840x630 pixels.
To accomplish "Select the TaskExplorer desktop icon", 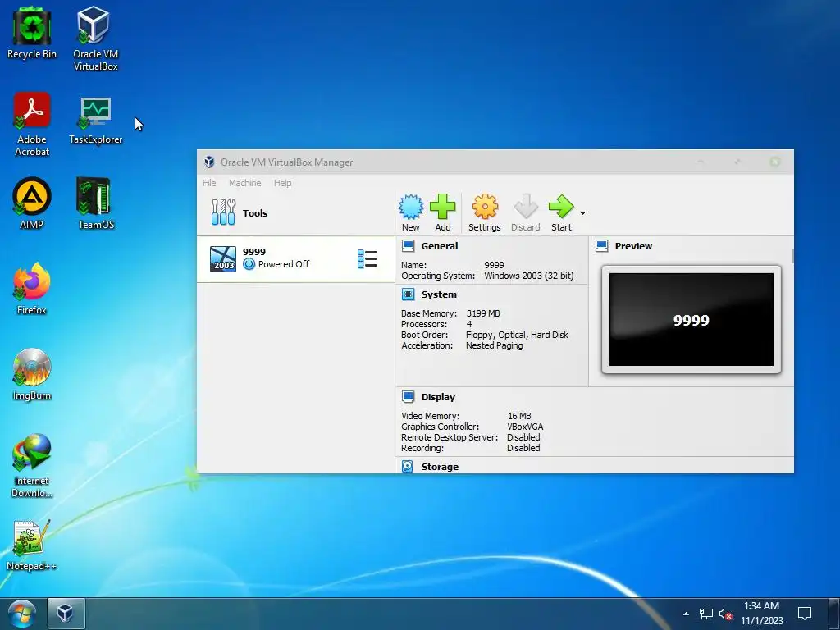I will 95,121.
